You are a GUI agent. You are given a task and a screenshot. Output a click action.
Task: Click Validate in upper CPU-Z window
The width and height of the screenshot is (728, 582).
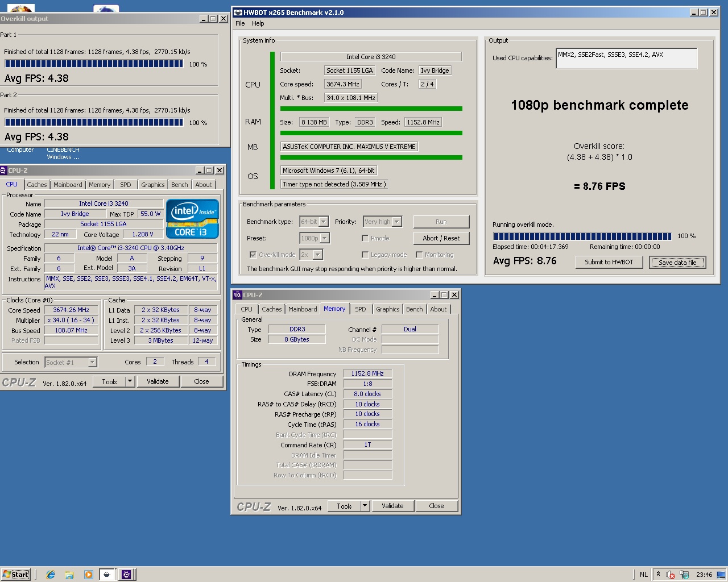[x=158, y=381]
